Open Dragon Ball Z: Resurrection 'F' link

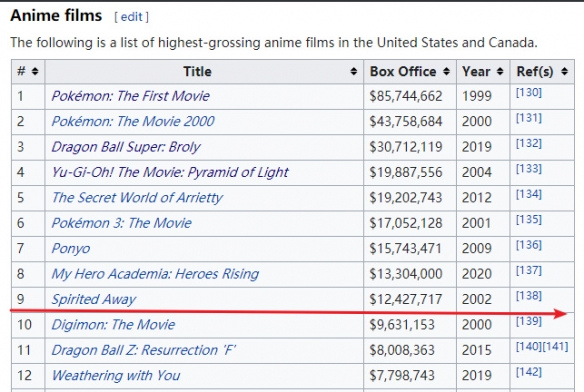tap(143, 350)
